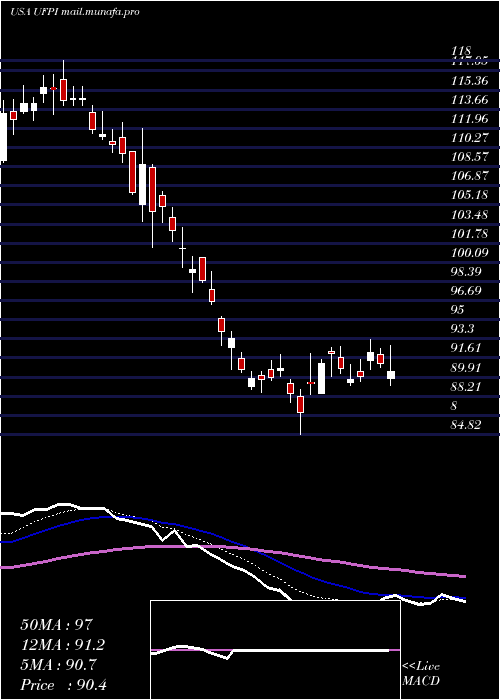This screenshot has height=700, width=500.
Task: Click the 98.39 price axis label
Action: [467, 271]
